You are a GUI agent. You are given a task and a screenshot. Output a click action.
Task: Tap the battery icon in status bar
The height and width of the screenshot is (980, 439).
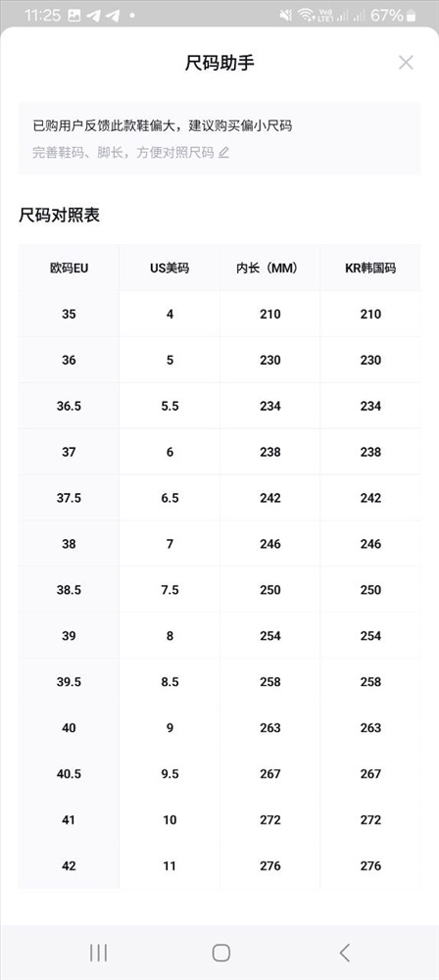pos(412,15)
